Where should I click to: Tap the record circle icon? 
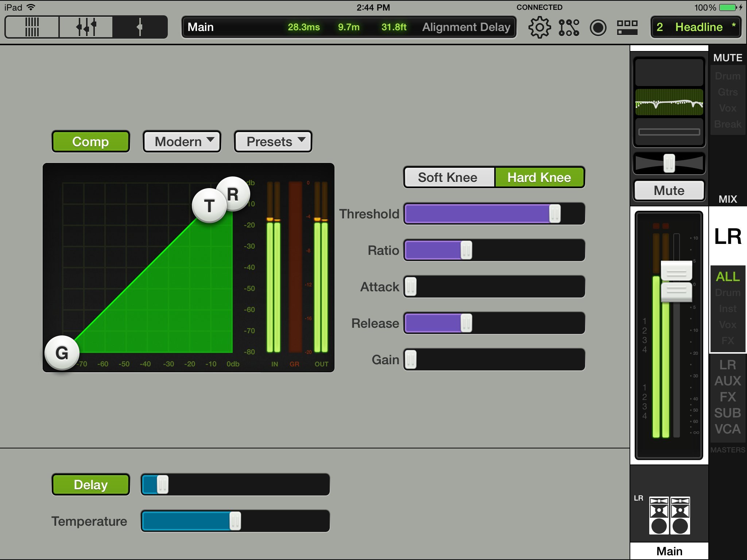(598, 27)
